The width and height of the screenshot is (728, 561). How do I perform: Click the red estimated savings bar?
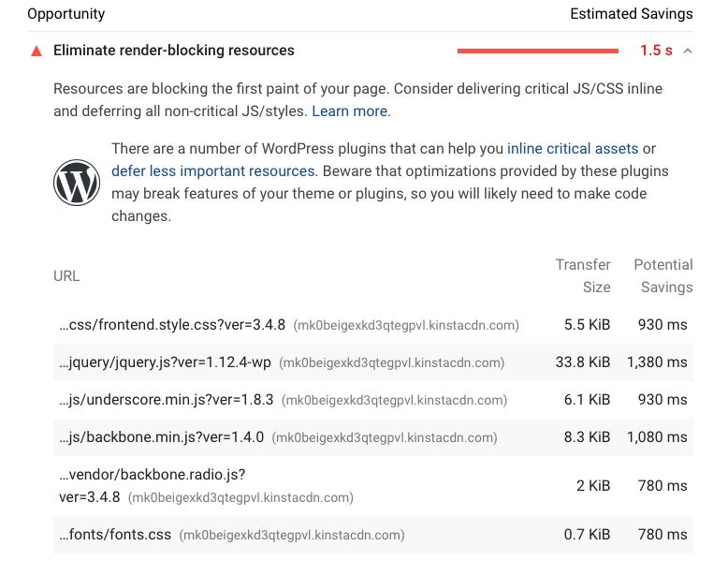[x=537, y=51]
